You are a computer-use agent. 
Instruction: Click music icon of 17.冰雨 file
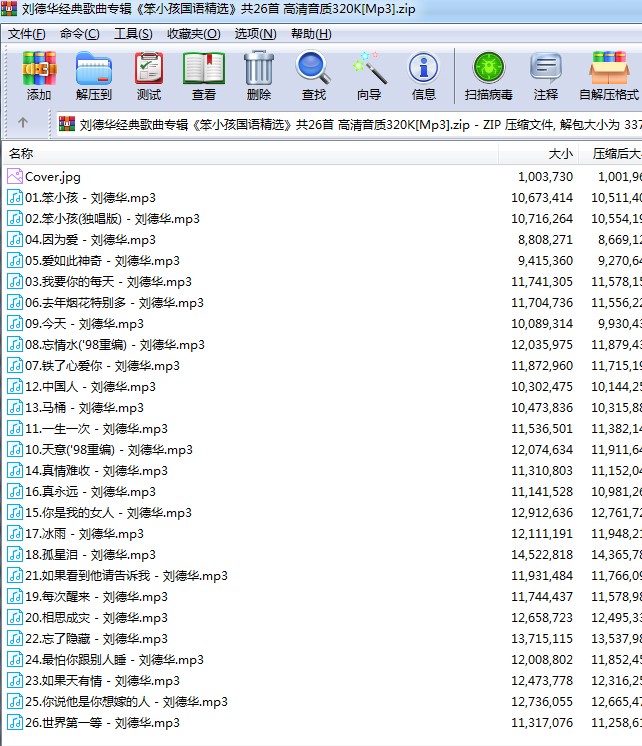pos(15,533)
